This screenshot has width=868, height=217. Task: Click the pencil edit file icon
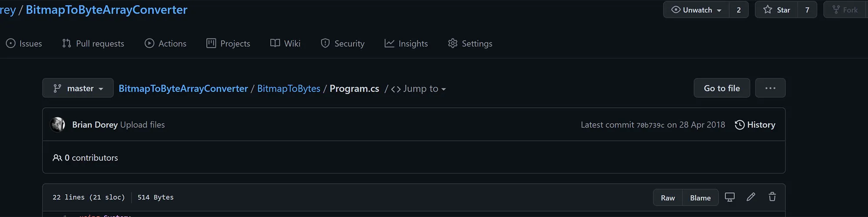[x=751, y=197]
